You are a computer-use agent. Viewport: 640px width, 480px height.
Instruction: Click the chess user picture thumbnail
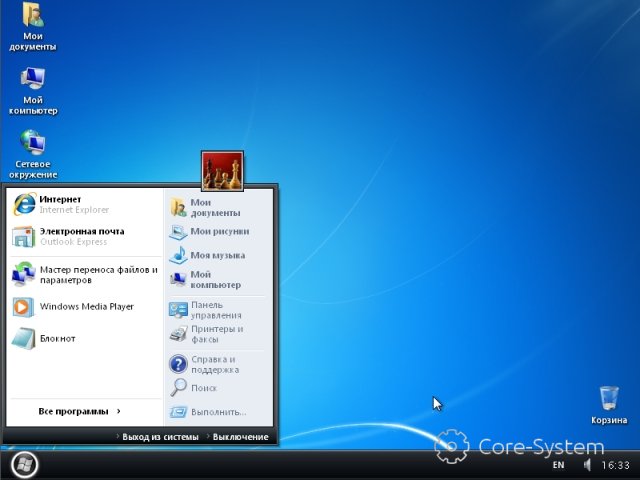pyautogui.click(x=222, y=172)
